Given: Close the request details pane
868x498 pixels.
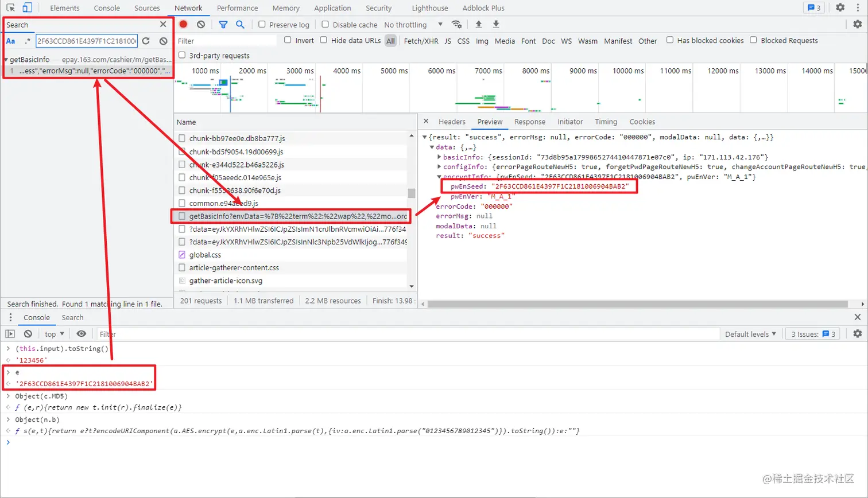Looking at the screenshot, I should click(426, 121).
